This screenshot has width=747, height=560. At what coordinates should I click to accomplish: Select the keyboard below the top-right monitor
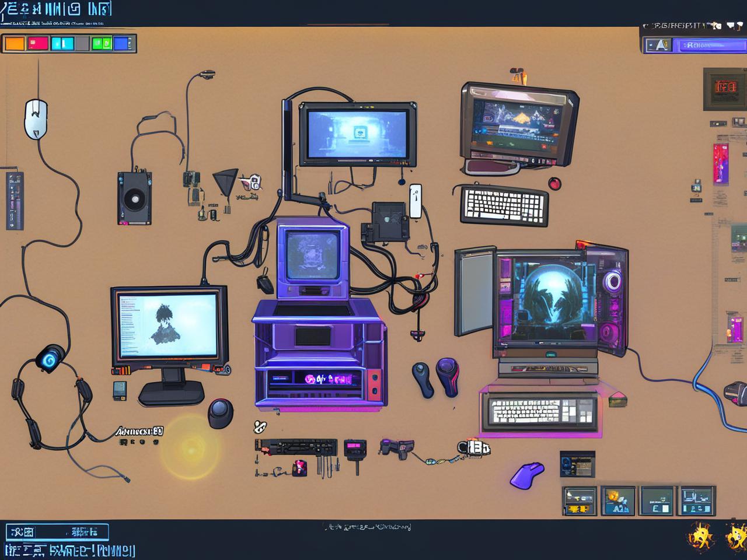(504, 205)
